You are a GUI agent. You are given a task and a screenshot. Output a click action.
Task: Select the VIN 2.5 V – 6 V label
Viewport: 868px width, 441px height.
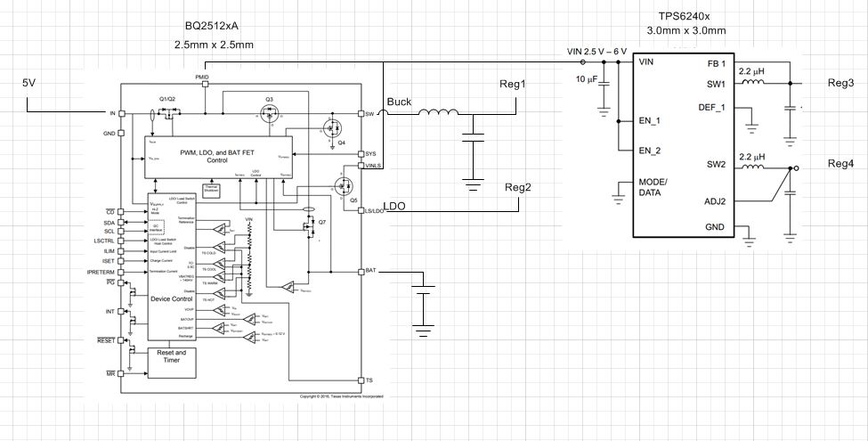[x=596, y=52]
